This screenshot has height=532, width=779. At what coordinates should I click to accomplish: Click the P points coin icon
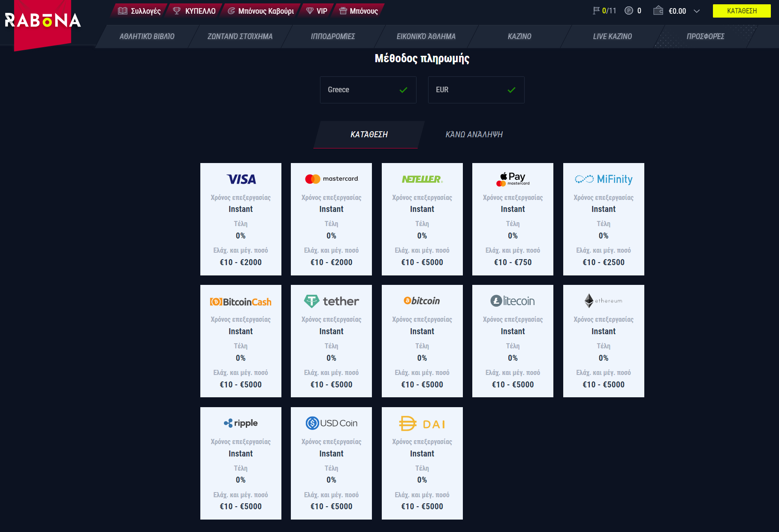click(629, 11)
